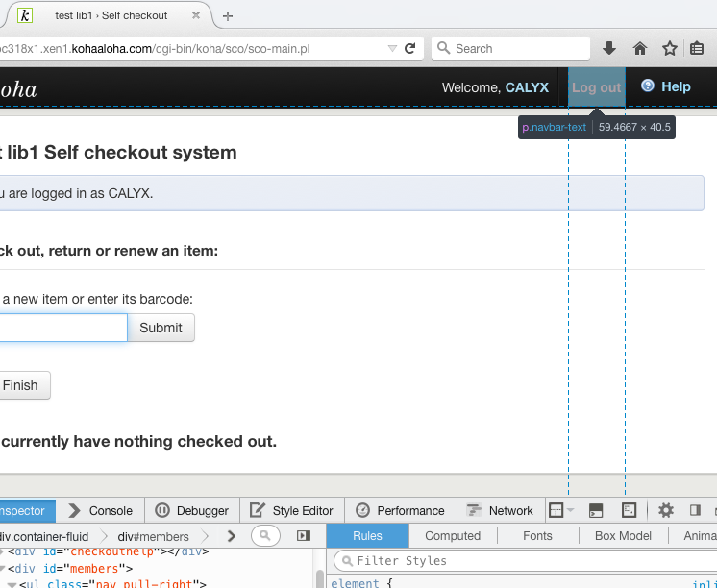
Task: Toggle the split console icon
Action: pyautogui.click(x=596, y=510)
